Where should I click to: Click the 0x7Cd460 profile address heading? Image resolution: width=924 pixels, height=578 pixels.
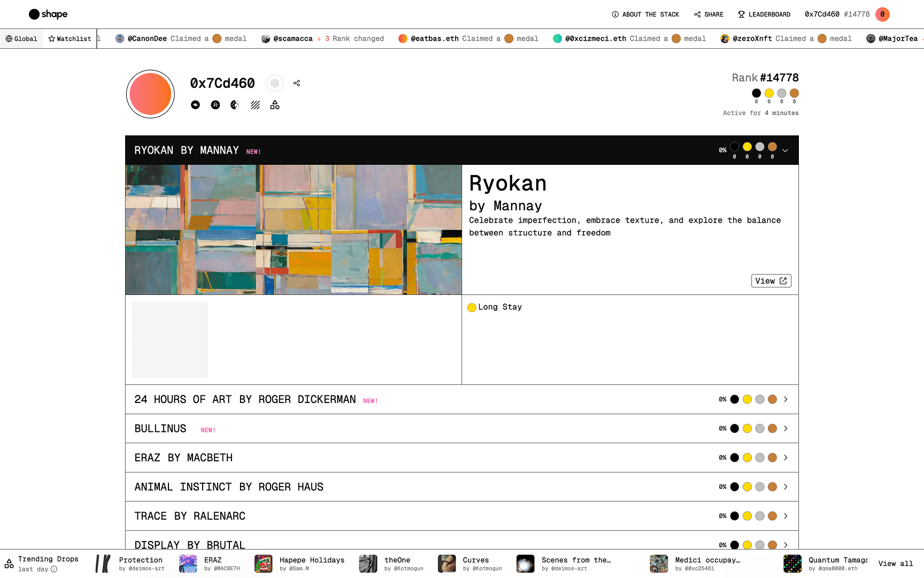pyautogui.click(x=222, y=83)
